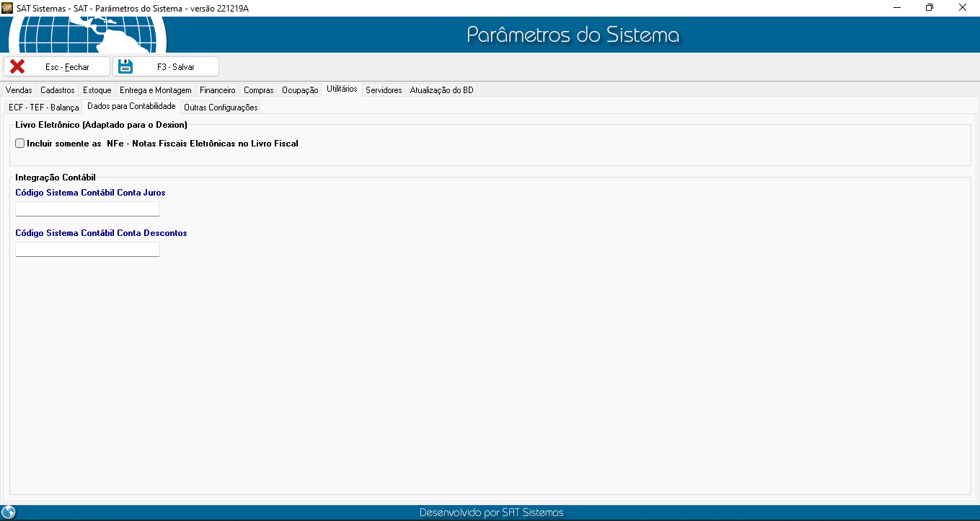The width and height of the screenshot is (980, 521).
Task: Focus the Conta Juros code input field
Action: tap(87, 209)
